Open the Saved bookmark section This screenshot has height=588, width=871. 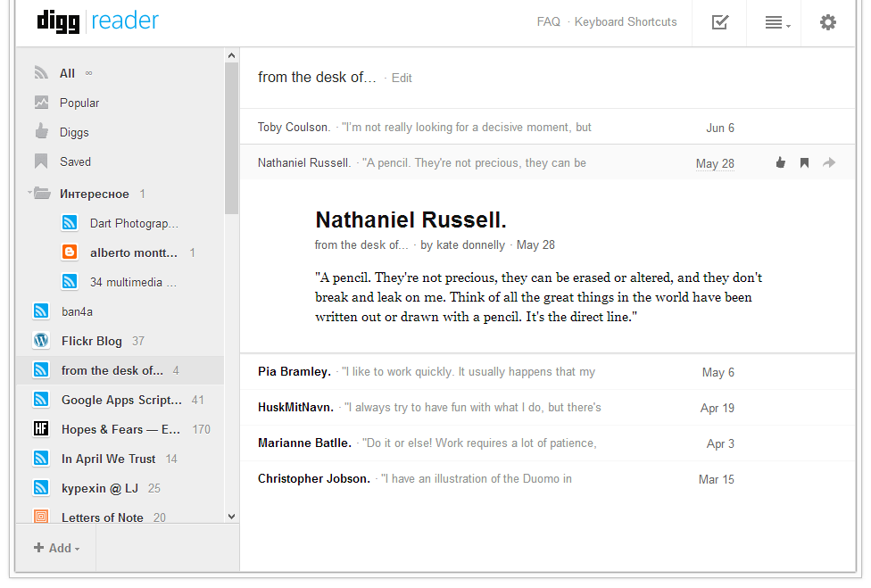[x=75, y=161]
